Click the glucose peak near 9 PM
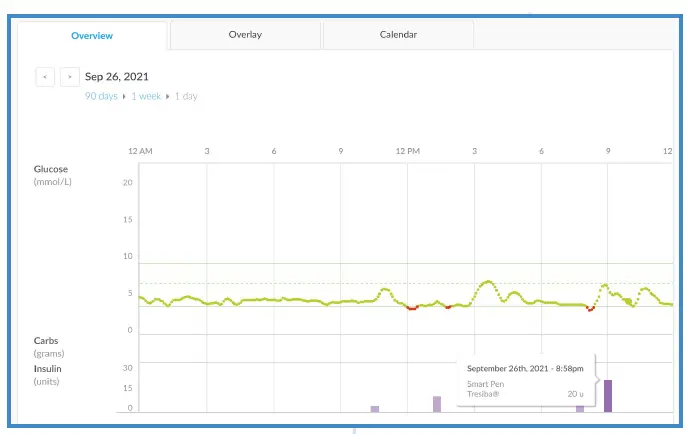The height and width of the screenshot is (434, 694). tap(606, 284)
